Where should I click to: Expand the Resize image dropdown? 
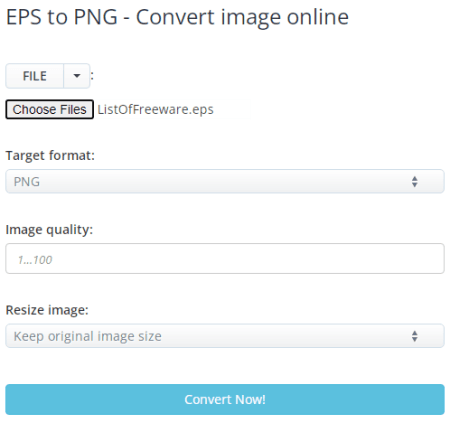[x=225, y=336]
